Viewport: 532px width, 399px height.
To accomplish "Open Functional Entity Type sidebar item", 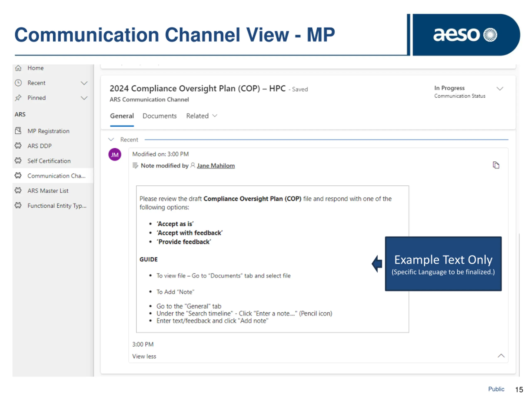I will (x=57, y=206).
